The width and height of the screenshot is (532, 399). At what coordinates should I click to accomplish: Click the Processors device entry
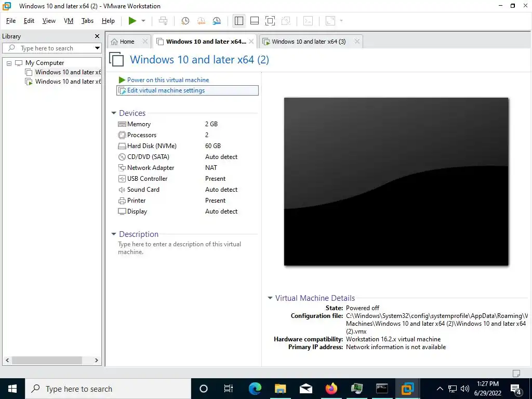click(142, 135)
